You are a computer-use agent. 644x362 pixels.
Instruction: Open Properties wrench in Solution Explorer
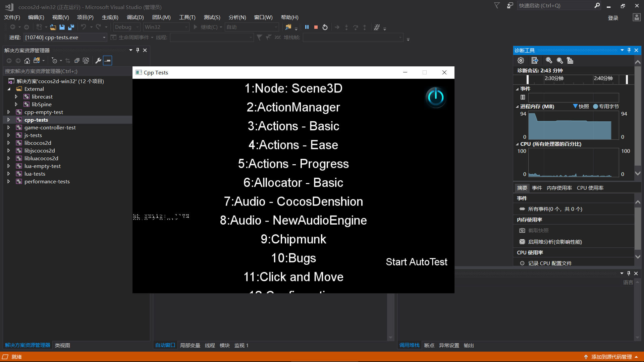pos(98,61)
